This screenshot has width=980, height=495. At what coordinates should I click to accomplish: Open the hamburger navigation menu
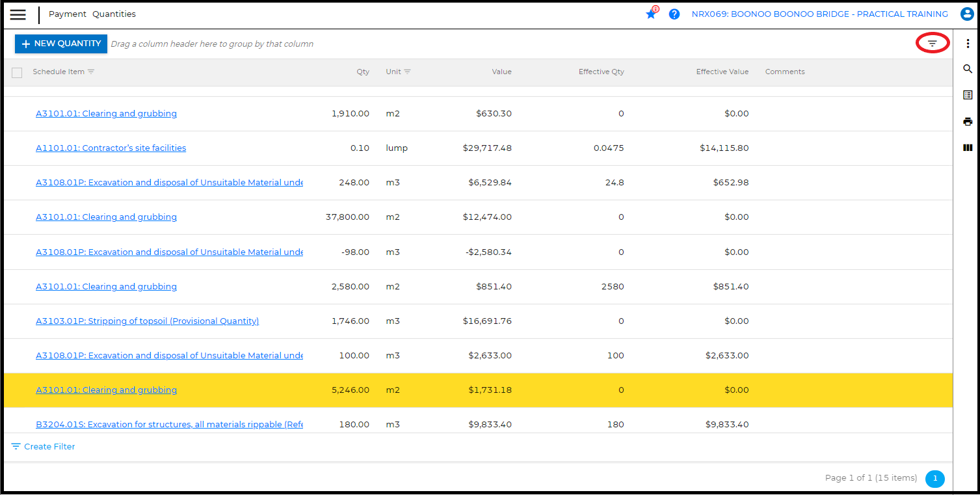pyautogui.click(x=18, y=14)
